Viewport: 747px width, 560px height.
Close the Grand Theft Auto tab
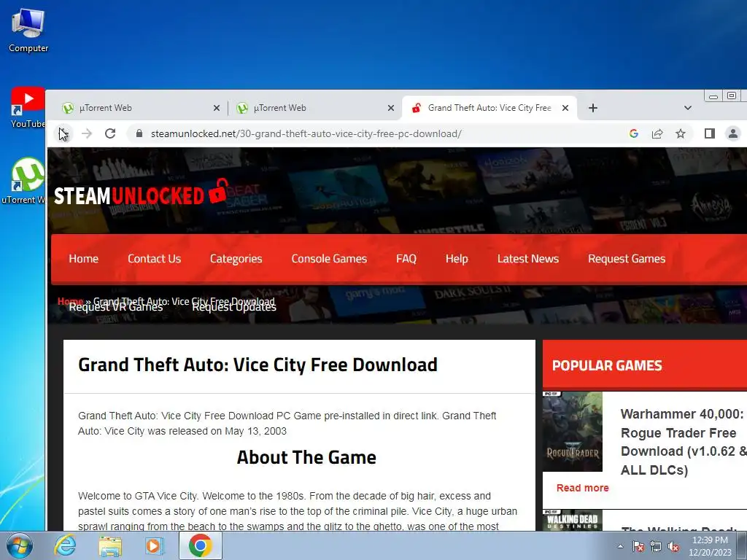point(565,108)
